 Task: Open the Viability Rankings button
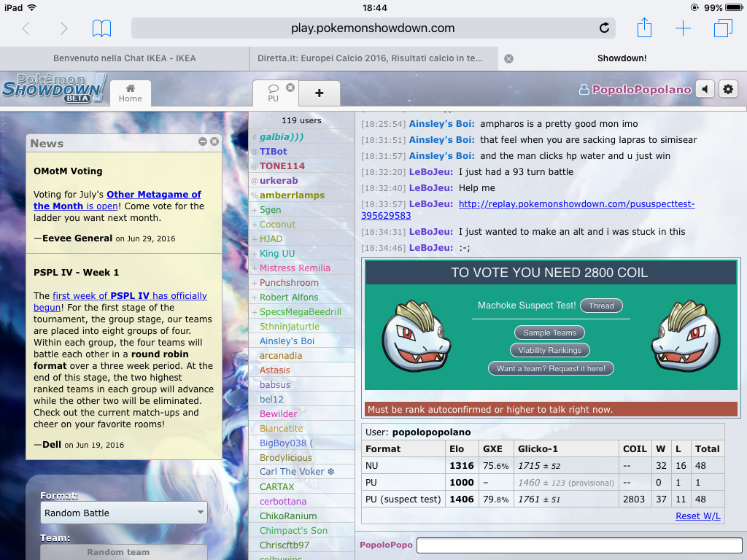(x=549, y=350)
